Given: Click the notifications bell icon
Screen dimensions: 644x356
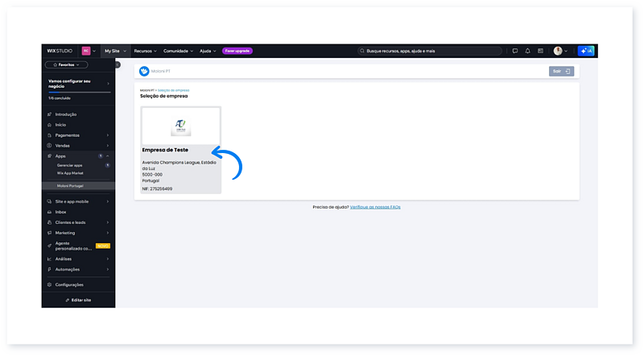Looking at the screenshot, I should (x=527, y=51).
